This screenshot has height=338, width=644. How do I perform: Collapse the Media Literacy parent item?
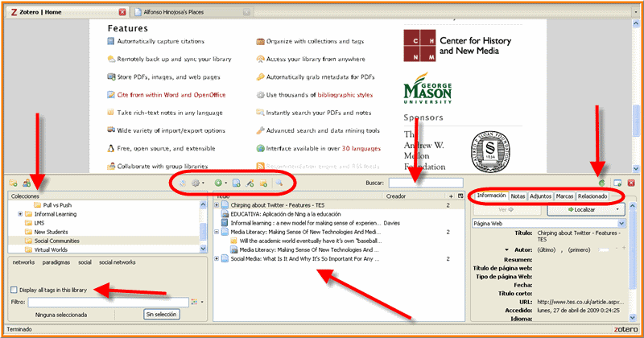click(217, 232)
